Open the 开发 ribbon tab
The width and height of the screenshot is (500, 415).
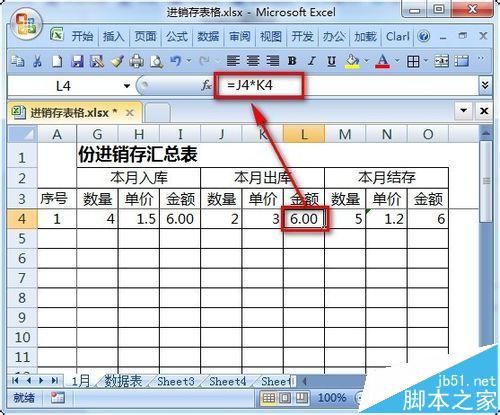[x=302, y=36]
